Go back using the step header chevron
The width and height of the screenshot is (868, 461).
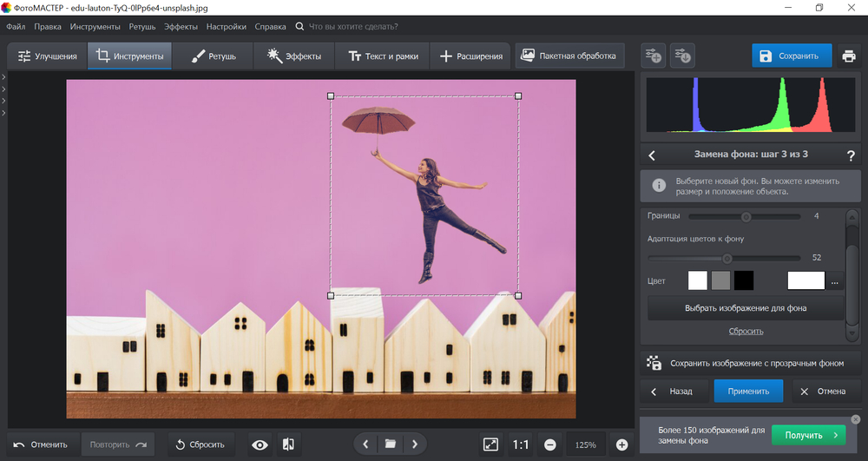click(653, 155)
